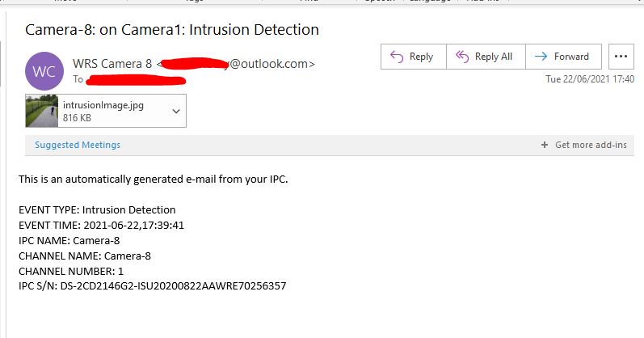Open the three-dot more actions menu
Image resolution: width=644 pixels, height=338 pixels.
[621, 57]
